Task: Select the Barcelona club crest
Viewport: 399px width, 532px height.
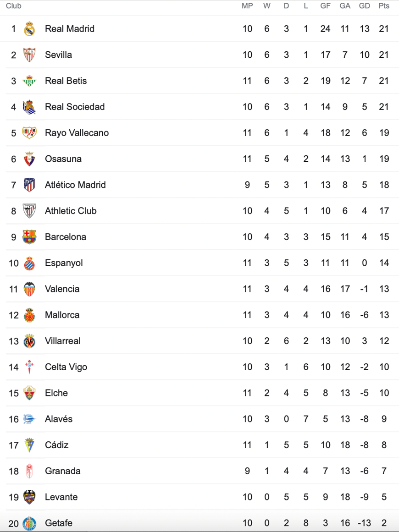Action: (29, 237)
